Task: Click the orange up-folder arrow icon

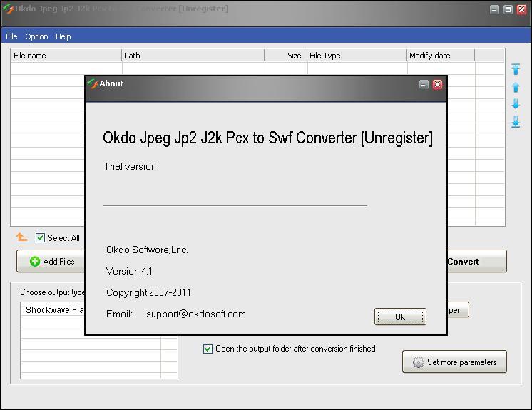Action: coord(21,237)
